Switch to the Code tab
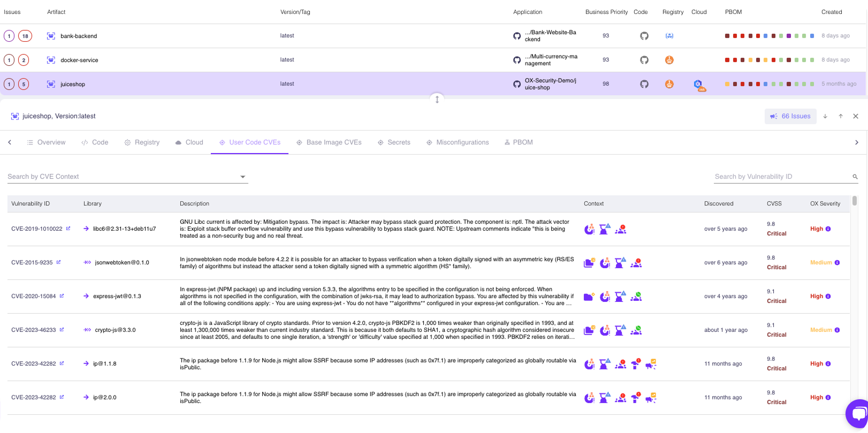Screen dimensions: 868x433 click(95, 142)
